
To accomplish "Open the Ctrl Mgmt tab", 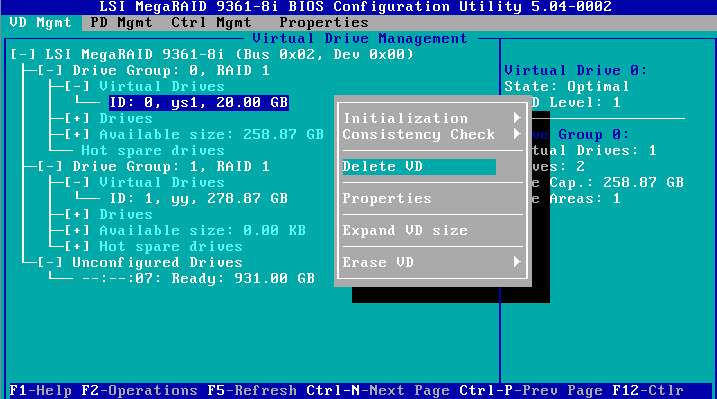I will pos(211,22).
